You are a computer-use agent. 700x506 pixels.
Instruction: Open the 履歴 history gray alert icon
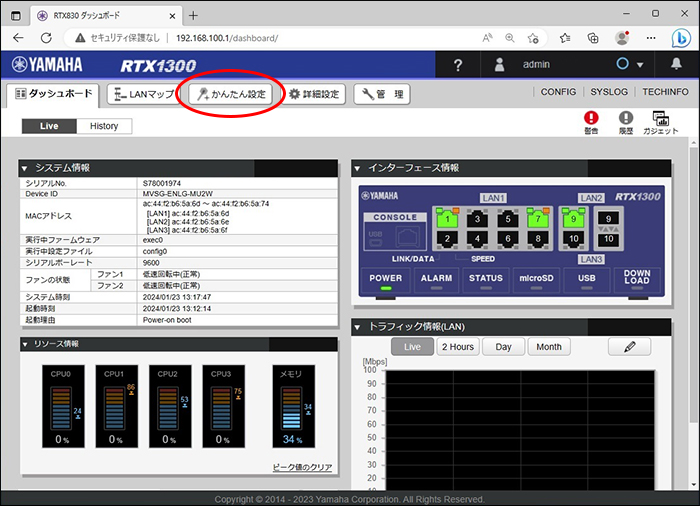coord(626,122)
